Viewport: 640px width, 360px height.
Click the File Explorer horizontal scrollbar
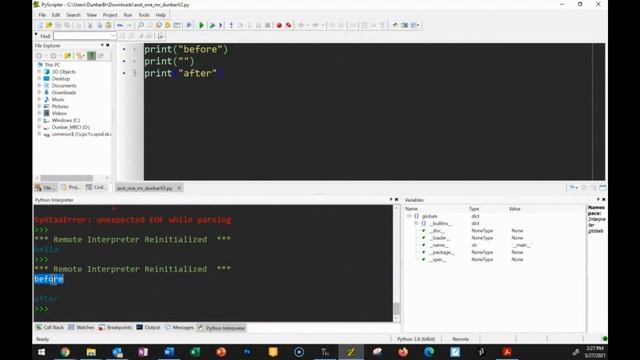[67, 178]
